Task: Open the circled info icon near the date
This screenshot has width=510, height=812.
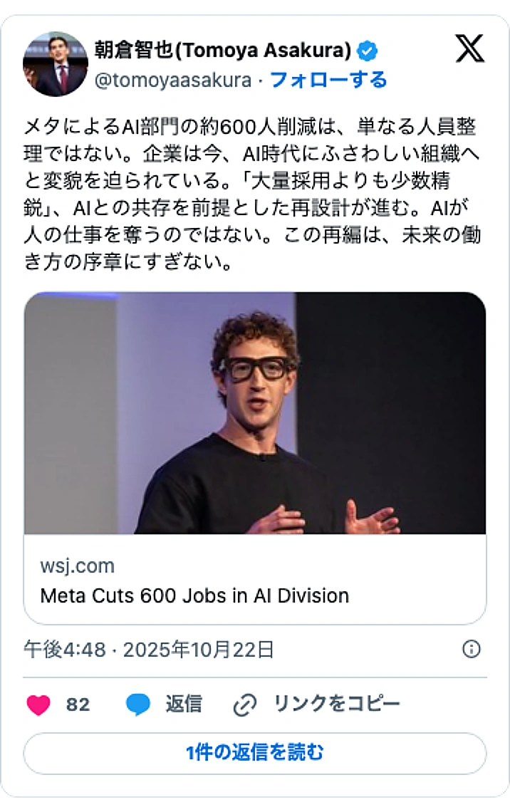Action: [471, 648]
